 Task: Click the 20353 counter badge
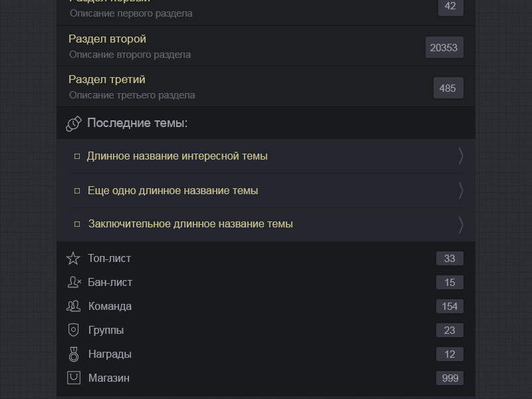click(444, 48)
